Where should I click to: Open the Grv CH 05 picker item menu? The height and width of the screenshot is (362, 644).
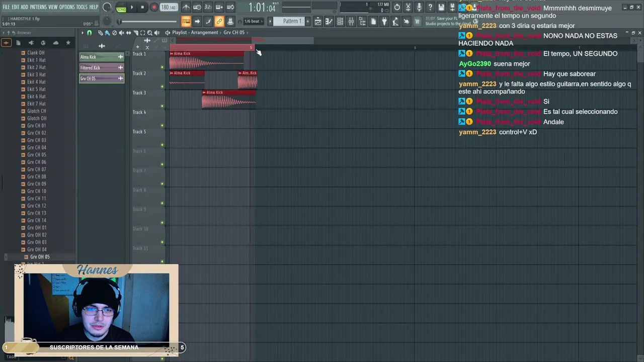120,78
